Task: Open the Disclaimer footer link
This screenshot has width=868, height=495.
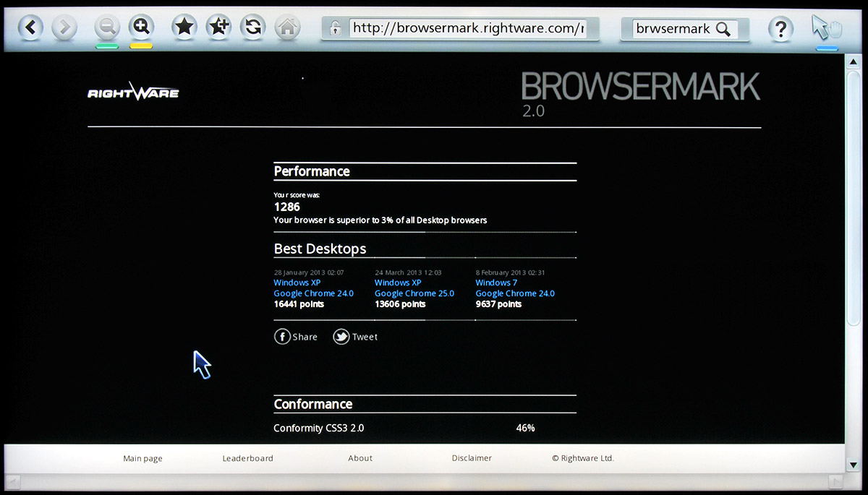Action: click(472, 458)
